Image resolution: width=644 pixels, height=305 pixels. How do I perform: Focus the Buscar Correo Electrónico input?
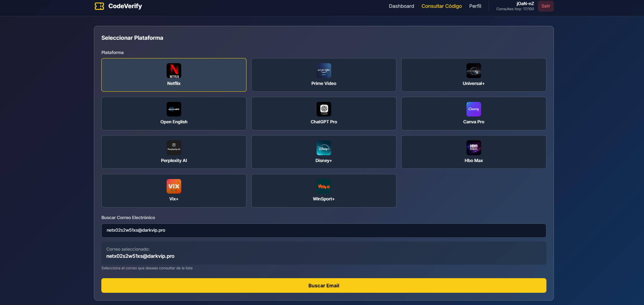click(324, 230)
